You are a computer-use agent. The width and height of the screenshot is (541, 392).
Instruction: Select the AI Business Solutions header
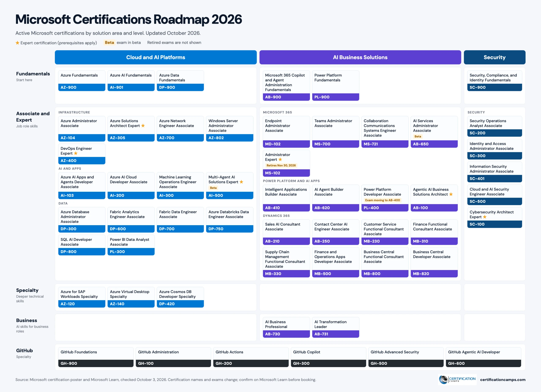pos(360,57)
